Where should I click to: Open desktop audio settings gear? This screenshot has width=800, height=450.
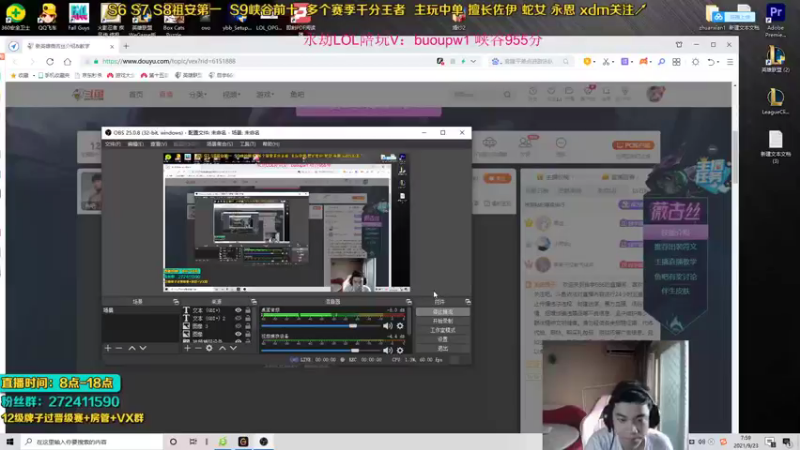[x=400, y=326]
